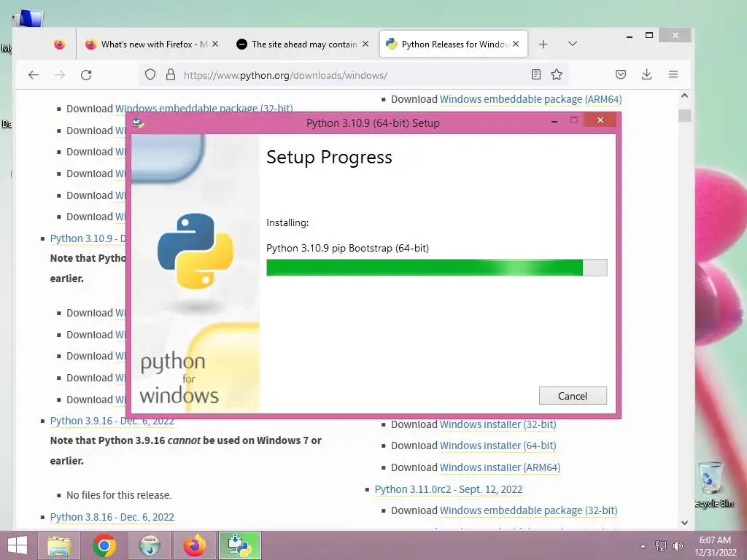Open embeddable package (32-bit) link under 3.11.0rc2
The image size is (747, 560).
pos(528,510)
